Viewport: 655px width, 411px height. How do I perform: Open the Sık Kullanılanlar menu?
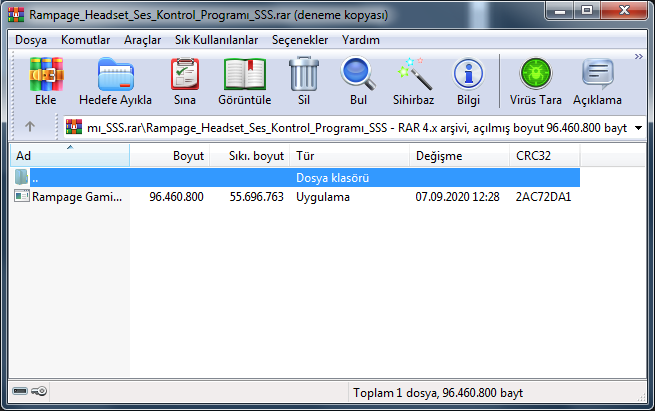(x=216, y=40)
